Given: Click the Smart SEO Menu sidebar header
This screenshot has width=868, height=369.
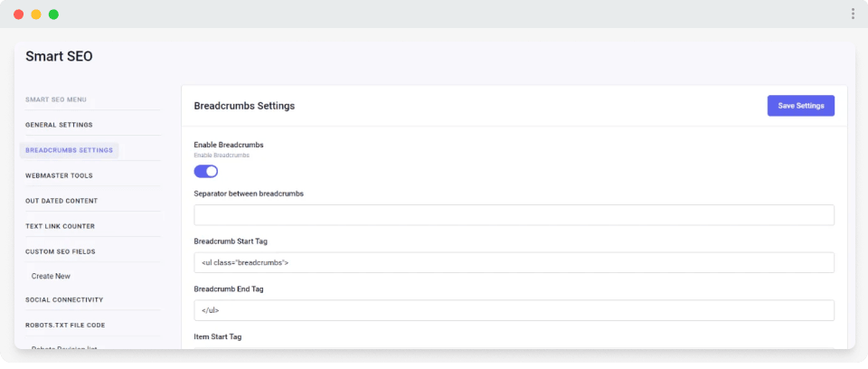Looking at the screenshot, I should [56, 99].
